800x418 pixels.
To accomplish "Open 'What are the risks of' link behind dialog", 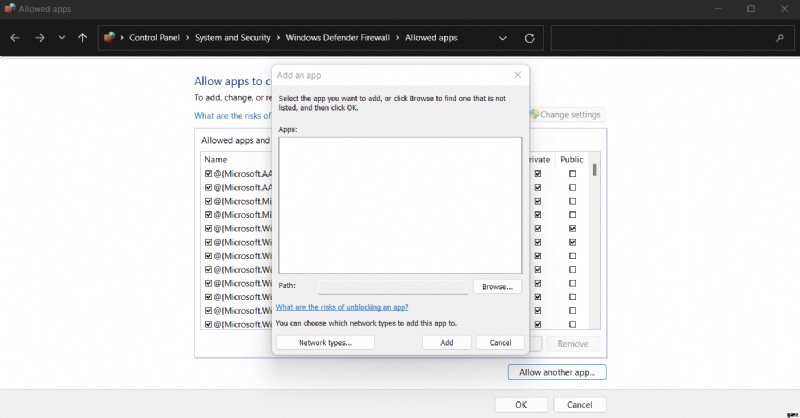I will click(233, 116).
